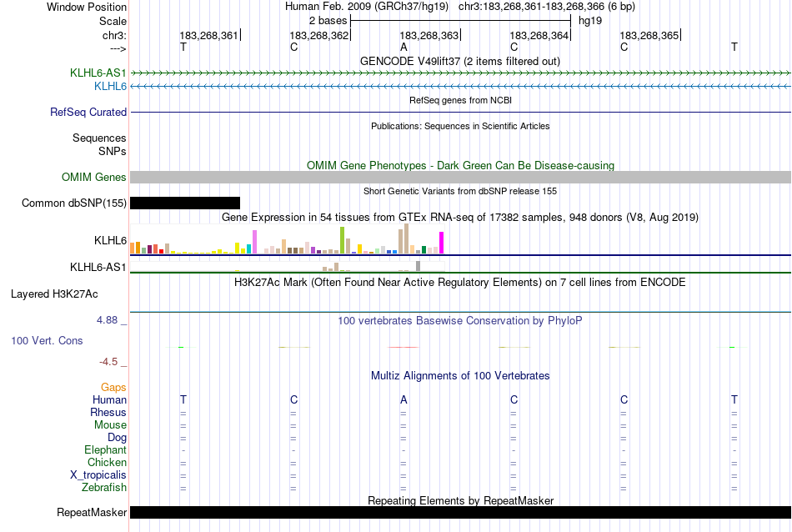Click the KLHL6 GTEx expression bar chart
The image size is (792, 532).
287,239
